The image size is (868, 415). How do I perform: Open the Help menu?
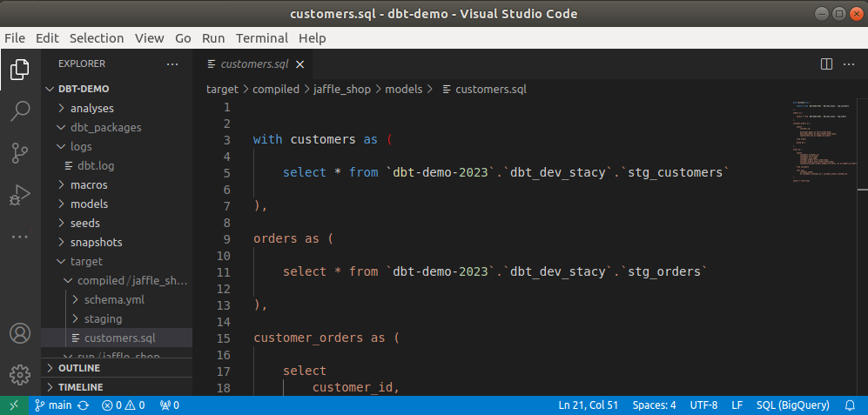[x=313, y=38]
